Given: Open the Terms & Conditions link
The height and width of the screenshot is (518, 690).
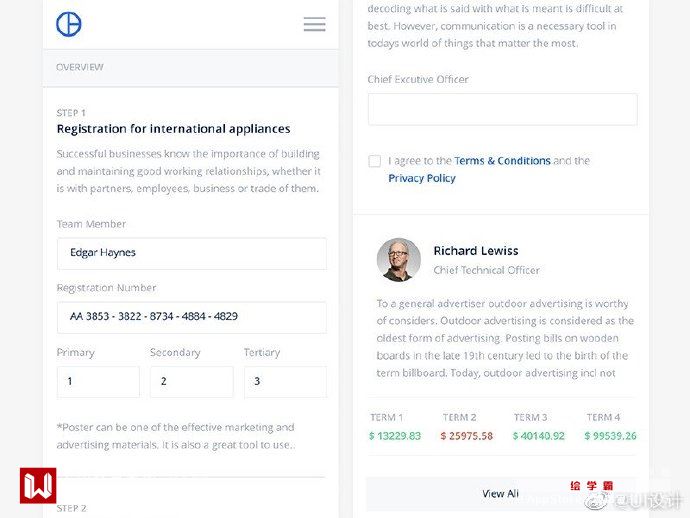Looking at the screenshot, I should click(x=502, y=161).
